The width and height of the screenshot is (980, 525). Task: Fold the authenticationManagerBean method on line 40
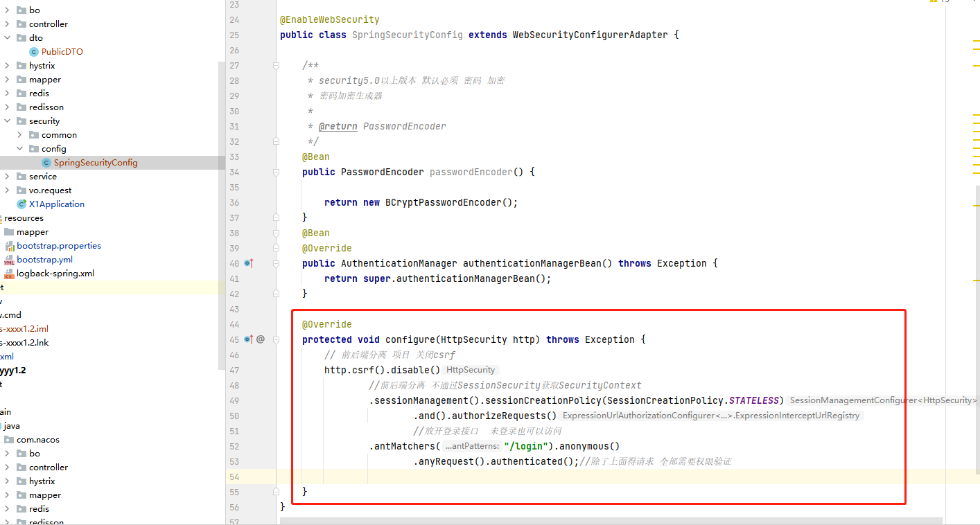tap(276, 263)
